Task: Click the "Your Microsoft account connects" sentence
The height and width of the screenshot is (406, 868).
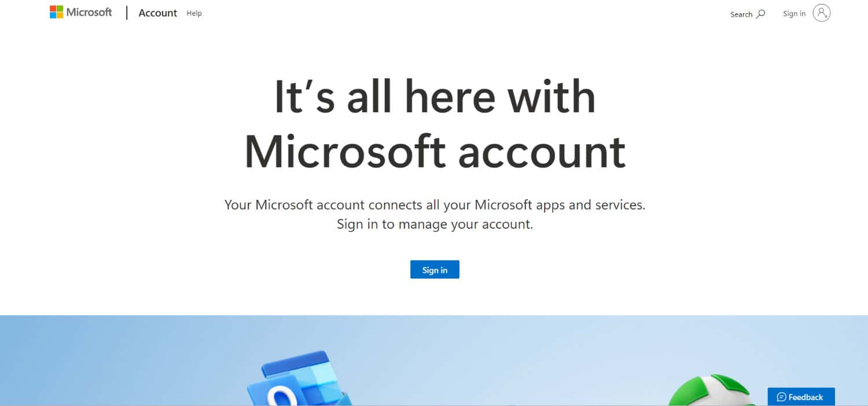Action: (x=435, y=204)
